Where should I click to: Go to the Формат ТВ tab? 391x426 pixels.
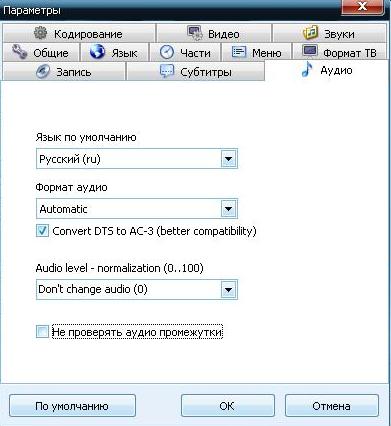click(x=340, y=52)
